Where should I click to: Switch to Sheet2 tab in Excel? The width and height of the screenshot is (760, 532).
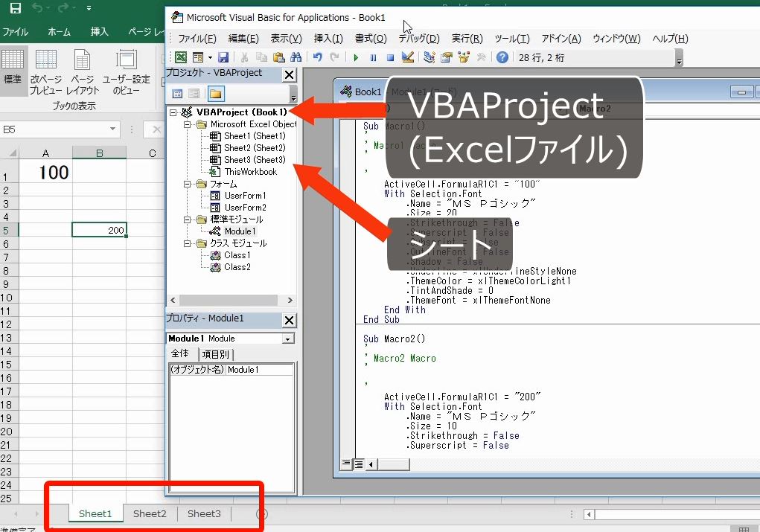point(150,513)
